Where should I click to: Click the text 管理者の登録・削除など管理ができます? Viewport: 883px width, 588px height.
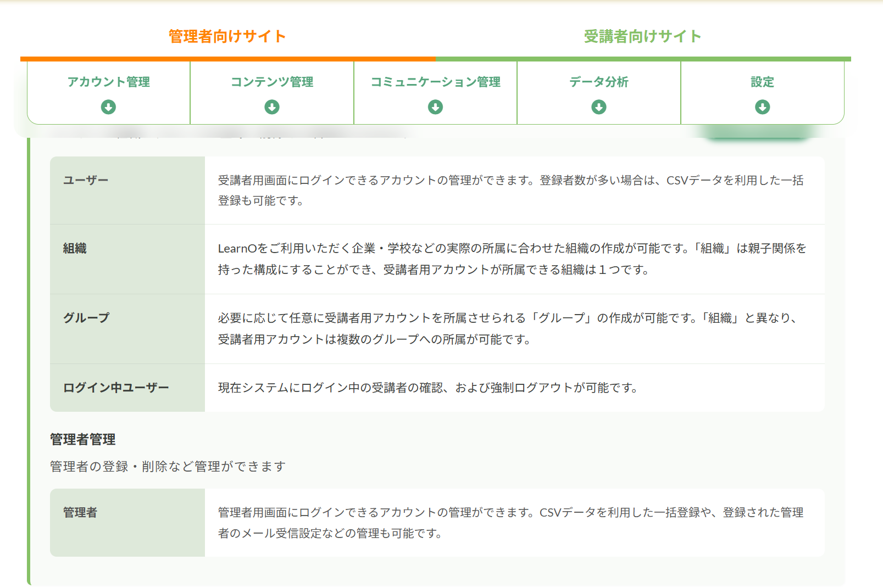[x=168, y=466]
